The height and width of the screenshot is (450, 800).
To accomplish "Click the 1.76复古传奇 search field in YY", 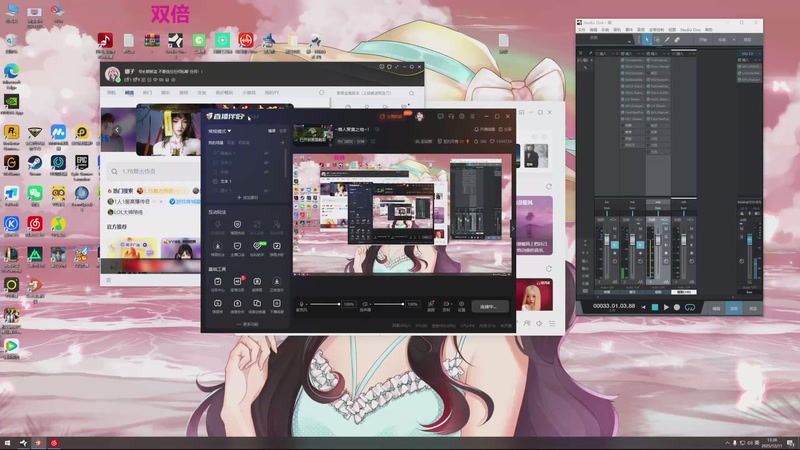I will pyautogui.click(x=153, y=171).
